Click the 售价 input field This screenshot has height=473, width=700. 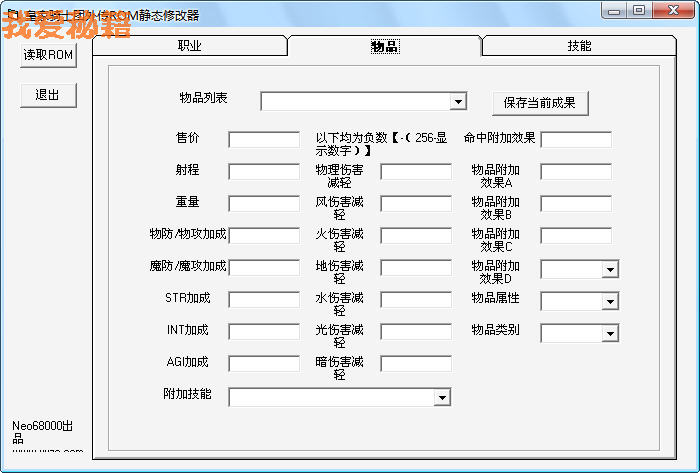pyautogui.click(x=263, y=140)
